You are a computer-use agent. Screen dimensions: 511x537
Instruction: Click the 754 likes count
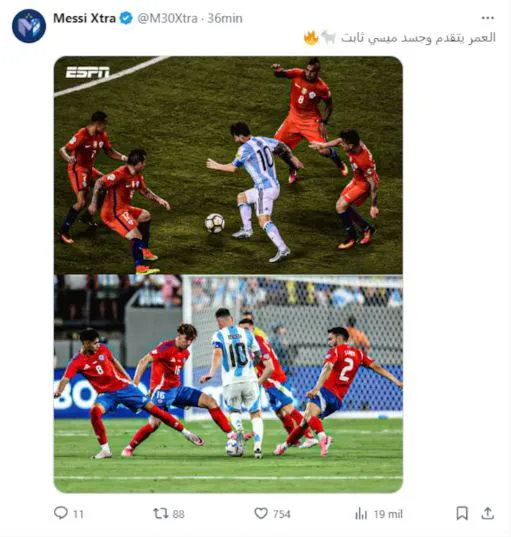(x=282, y=514)
